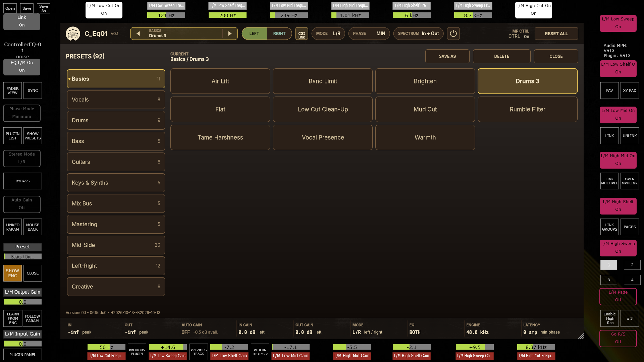Click the plugin power bypass icon
Viewport: 644px width, 362px height.
coord(453,34)
